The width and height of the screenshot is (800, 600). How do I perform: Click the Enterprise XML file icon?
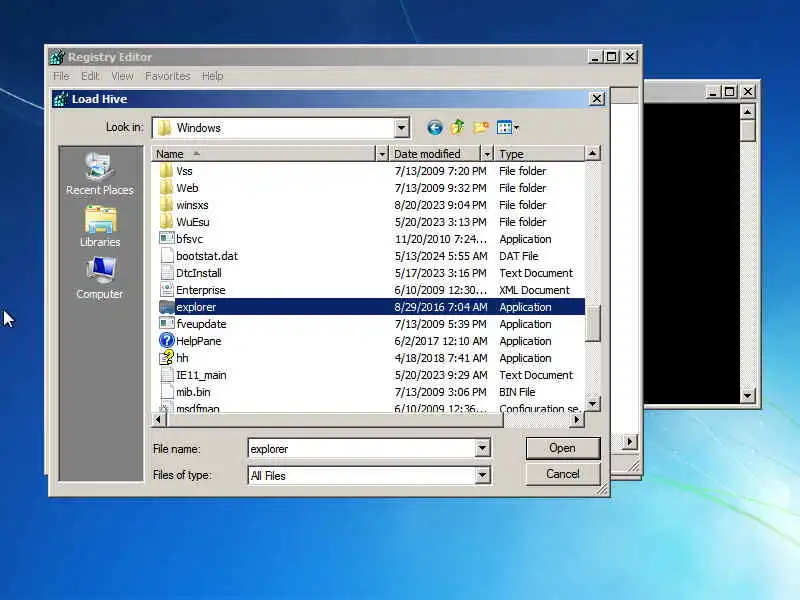coord(166,290)
